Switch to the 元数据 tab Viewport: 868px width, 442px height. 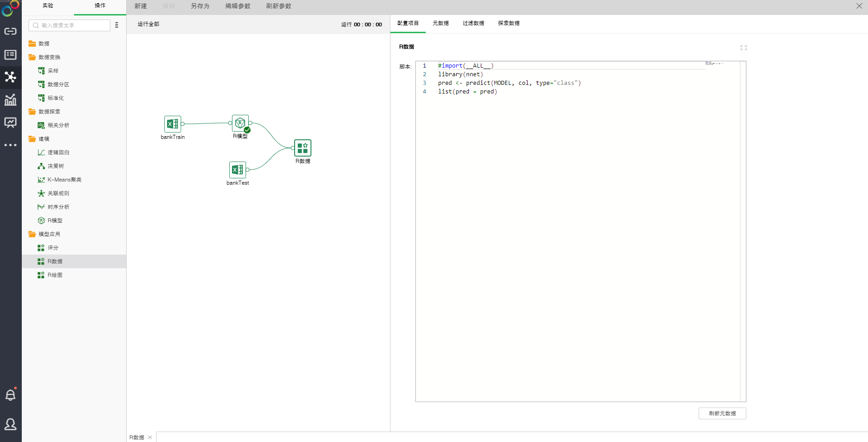pyautogui.click(x=440, y=23)
